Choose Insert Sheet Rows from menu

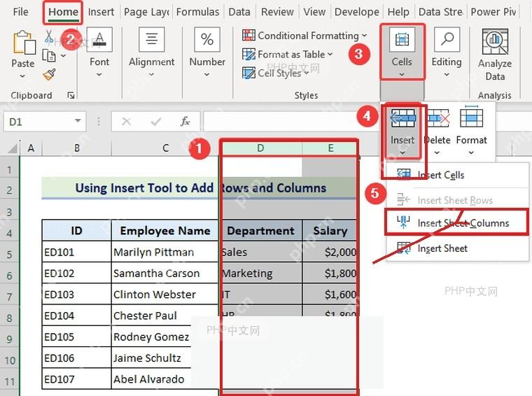tap(457, 200)
